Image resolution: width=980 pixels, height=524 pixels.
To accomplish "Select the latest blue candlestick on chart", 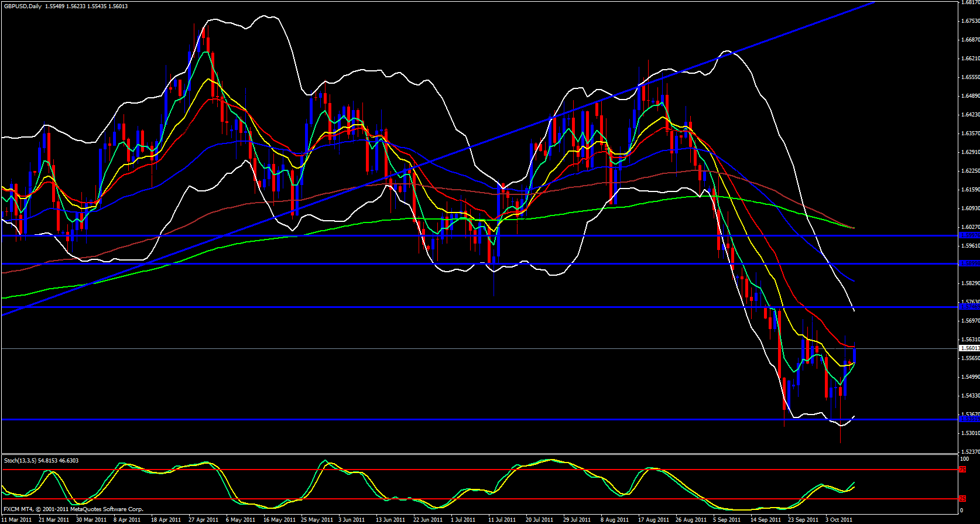I will [x=855, y=355].
